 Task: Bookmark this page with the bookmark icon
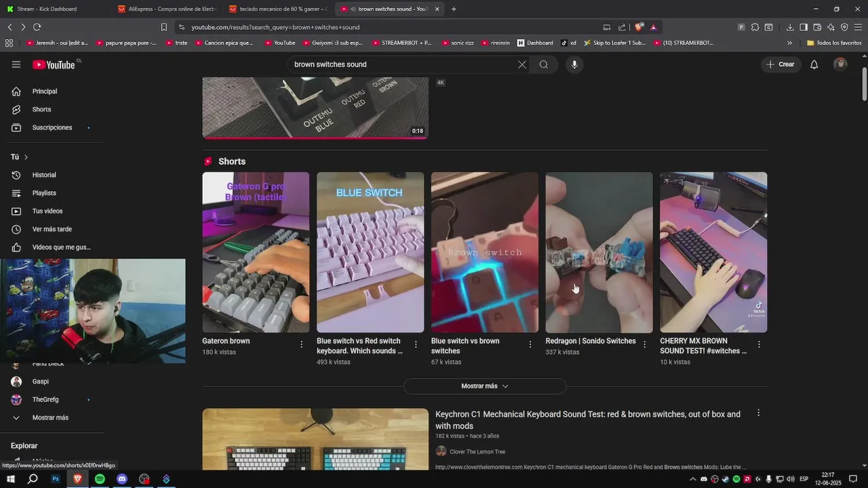coord(163,27)
